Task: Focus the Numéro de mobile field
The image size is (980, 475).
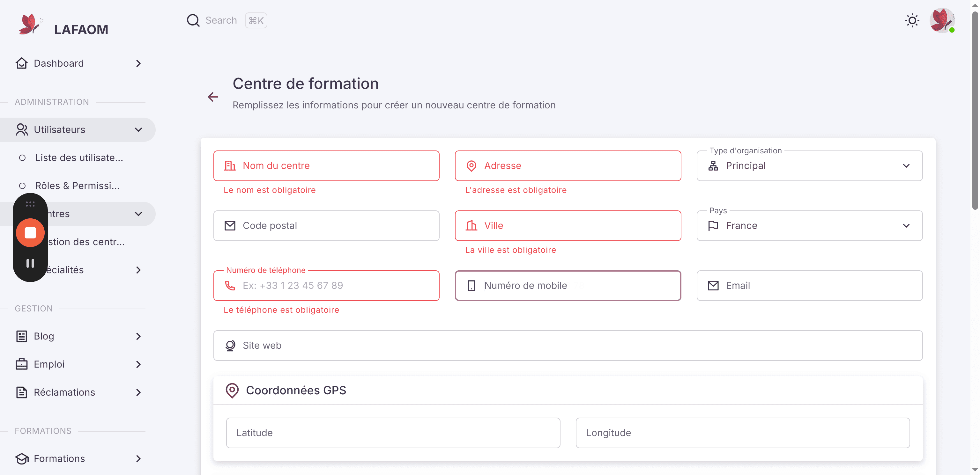Action: click(x=568, y=286)
